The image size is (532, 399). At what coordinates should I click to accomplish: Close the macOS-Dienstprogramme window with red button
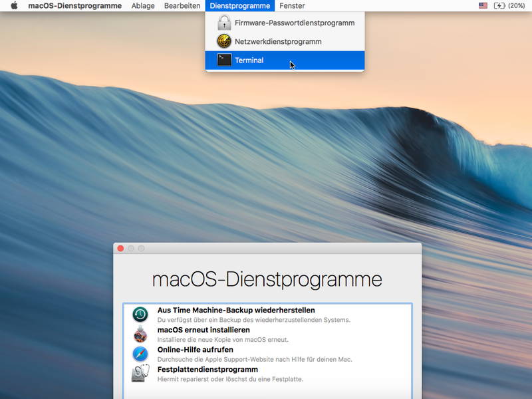pyautogui.click(x=120, y=249)
